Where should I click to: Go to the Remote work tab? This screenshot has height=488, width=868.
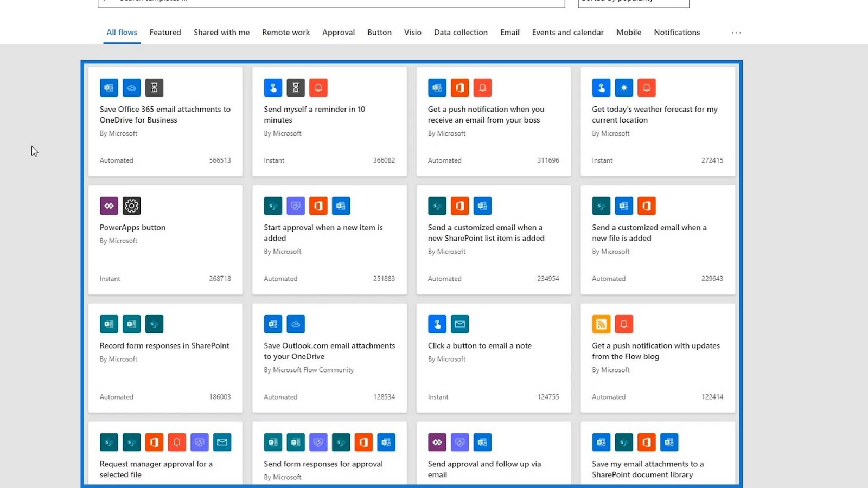[286, 33]
